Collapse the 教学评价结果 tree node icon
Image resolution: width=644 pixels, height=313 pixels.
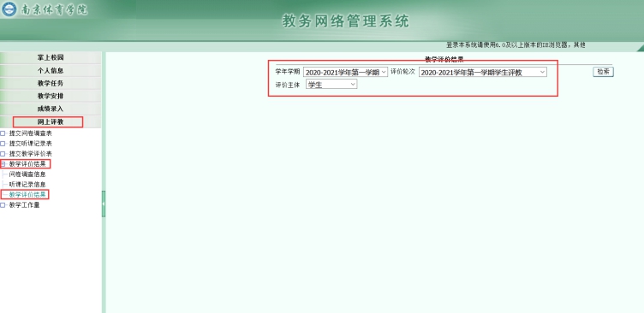(3, 164)
